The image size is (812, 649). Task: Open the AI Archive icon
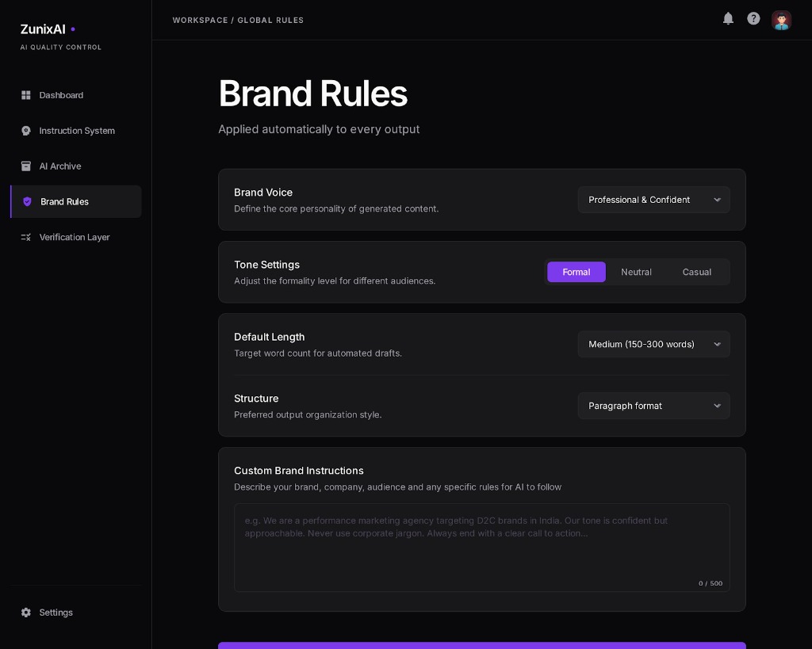point(26,166)
